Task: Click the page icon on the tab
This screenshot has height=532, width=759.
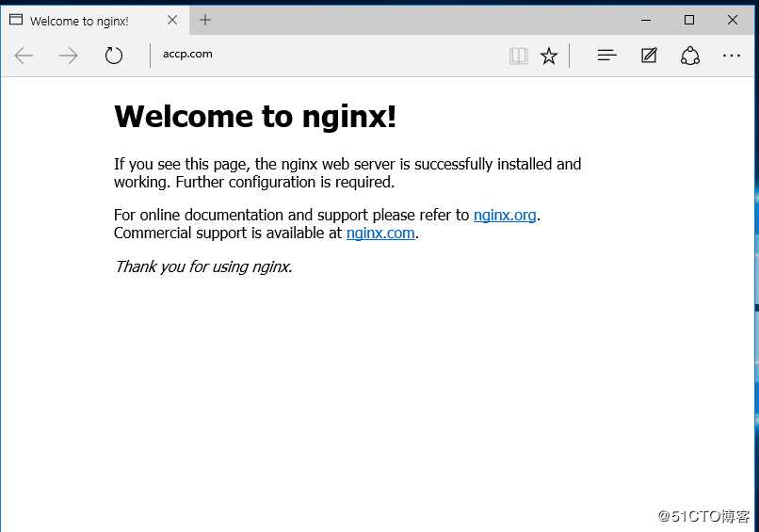Action: click(x=16, y=20)
